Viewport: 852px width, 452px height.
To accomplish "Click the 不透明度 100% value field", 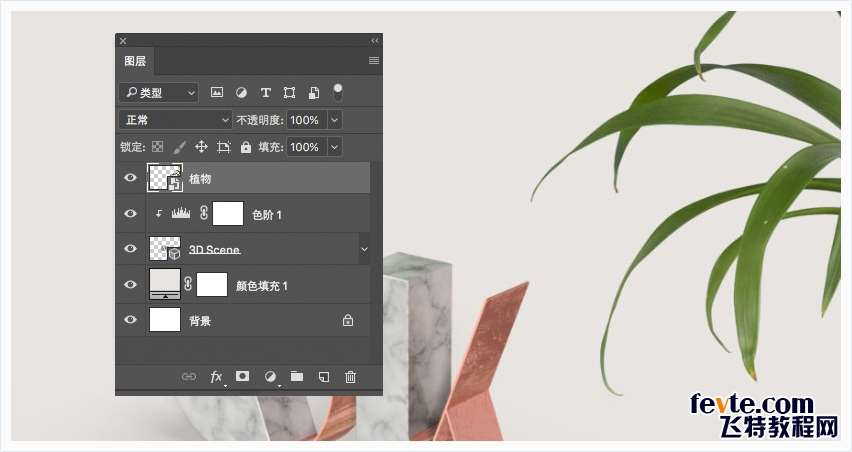I will click(x=306, y=120).
